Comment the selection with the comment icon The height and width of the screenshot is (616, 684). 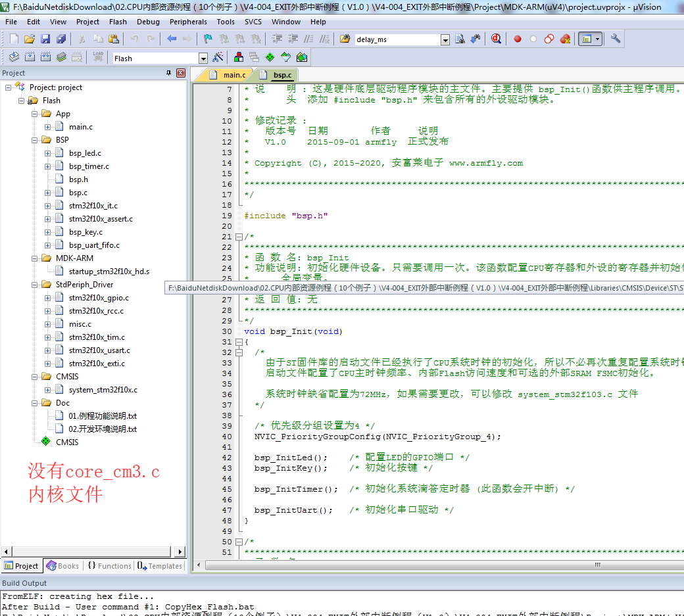309,39
